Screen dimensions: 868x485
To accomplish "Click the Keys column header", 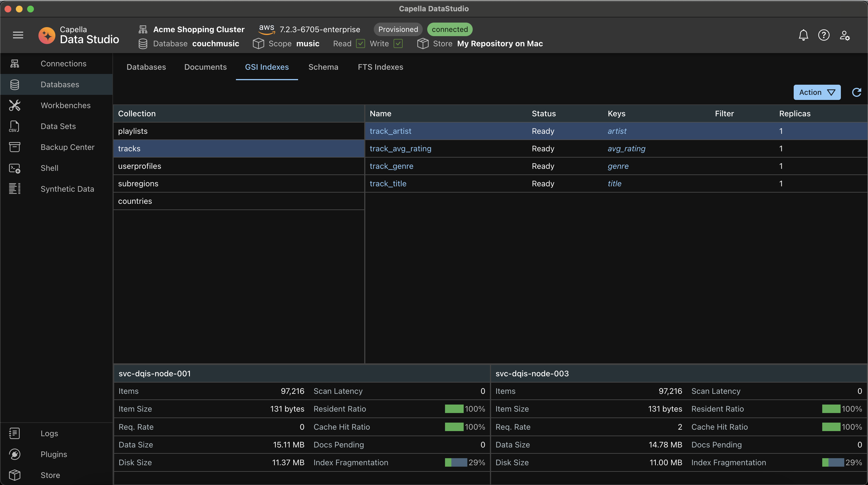I will coord(616,113).
